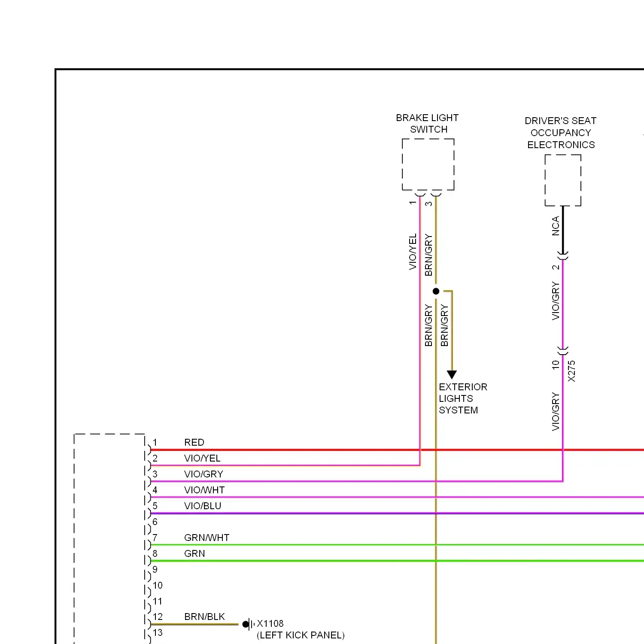Select the dashed seat occupancy electronics box
Screen dimensions: 644x644
[563, 180]
